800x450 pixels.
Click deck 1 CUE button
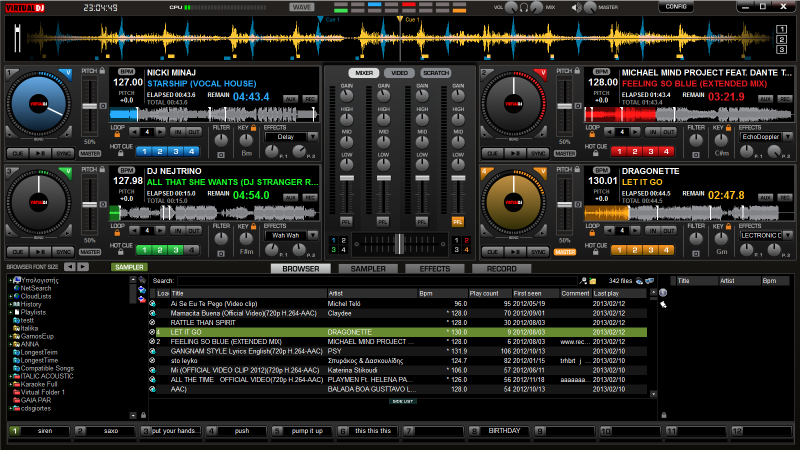pyautogui.click(x=18, y=154)
